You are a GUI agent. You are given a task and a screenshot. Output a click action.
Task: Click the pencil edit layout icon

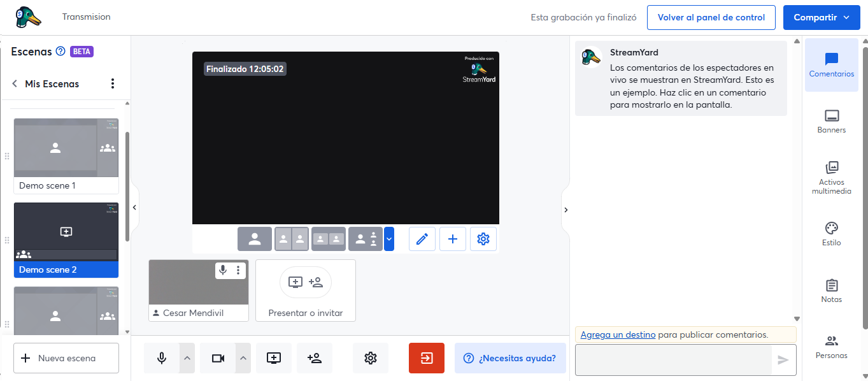422,239
